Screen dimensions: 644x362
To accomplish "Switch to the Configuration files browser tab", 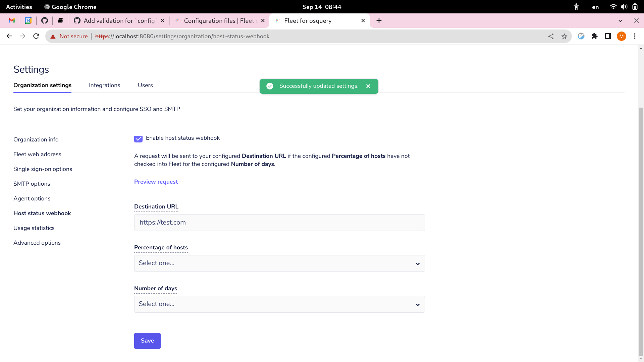I will (218, 20).
